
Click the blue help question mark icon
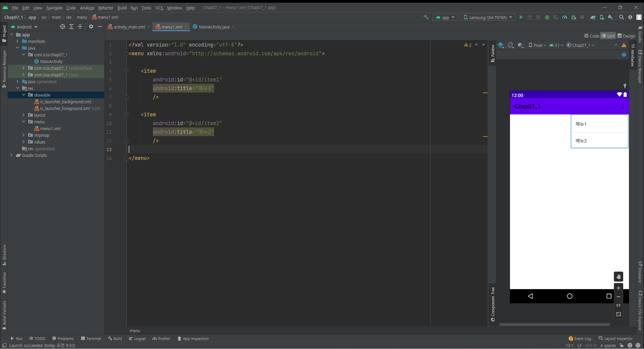click(x=624, y=55)
